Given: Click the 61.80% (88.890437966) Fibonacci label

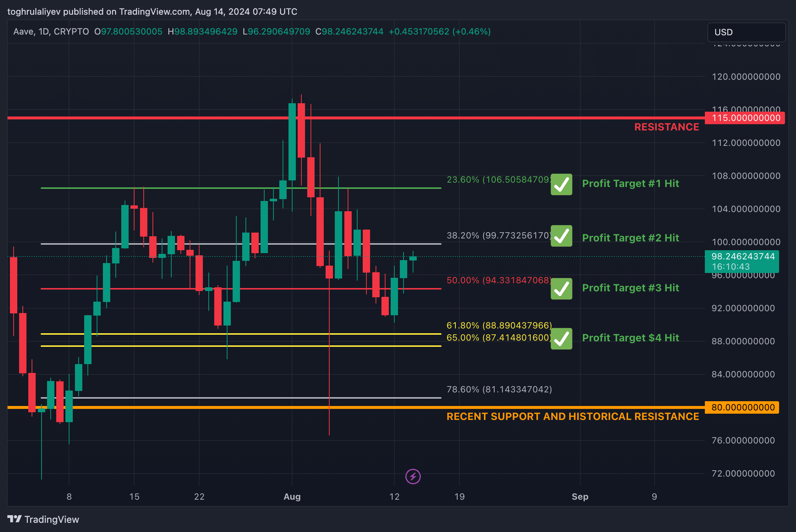Looking at the screenshot, I should 499,326.
